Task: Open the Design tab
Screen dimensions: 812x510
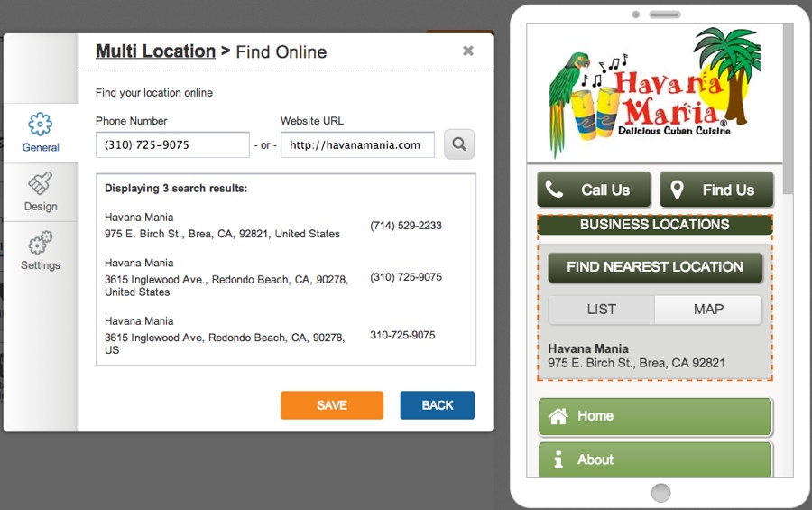Action: tap(41, 191)
